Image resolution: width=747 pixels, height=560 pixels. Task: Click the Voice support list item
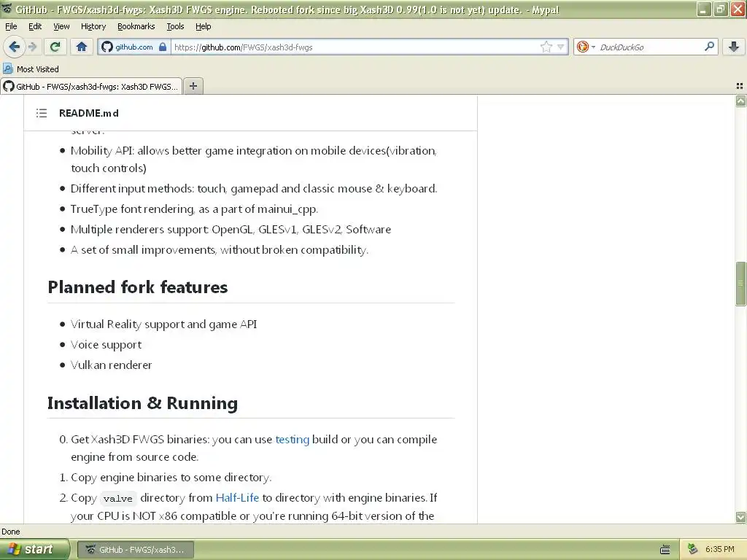107,344
